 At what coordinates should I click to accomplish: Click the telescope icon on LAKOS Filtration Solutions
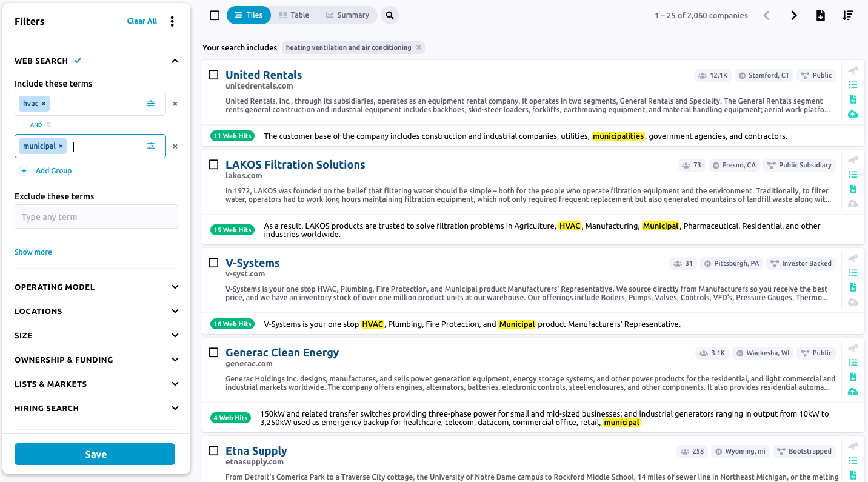pyautogui.click(x=853, y=160)
